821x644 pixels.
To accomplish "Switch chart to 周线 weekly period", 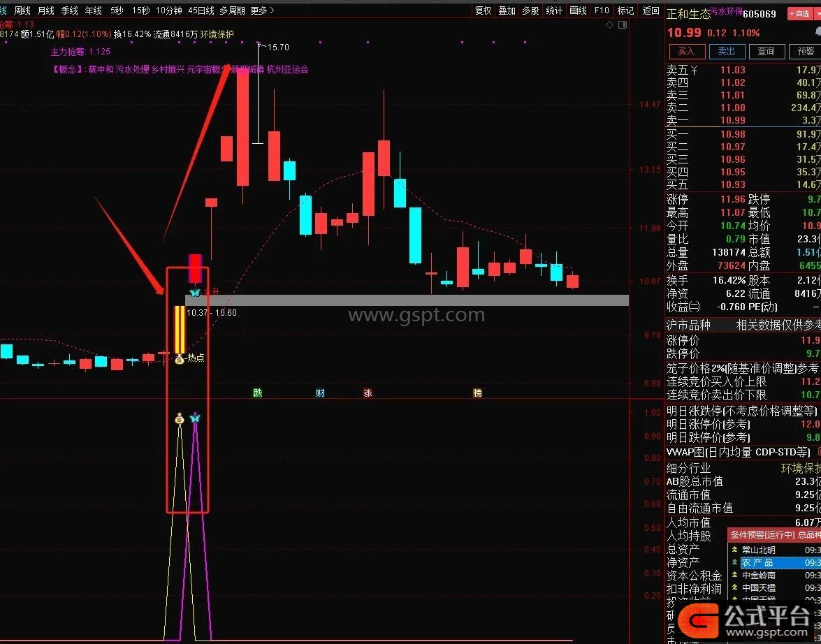I will coord(22,10).
